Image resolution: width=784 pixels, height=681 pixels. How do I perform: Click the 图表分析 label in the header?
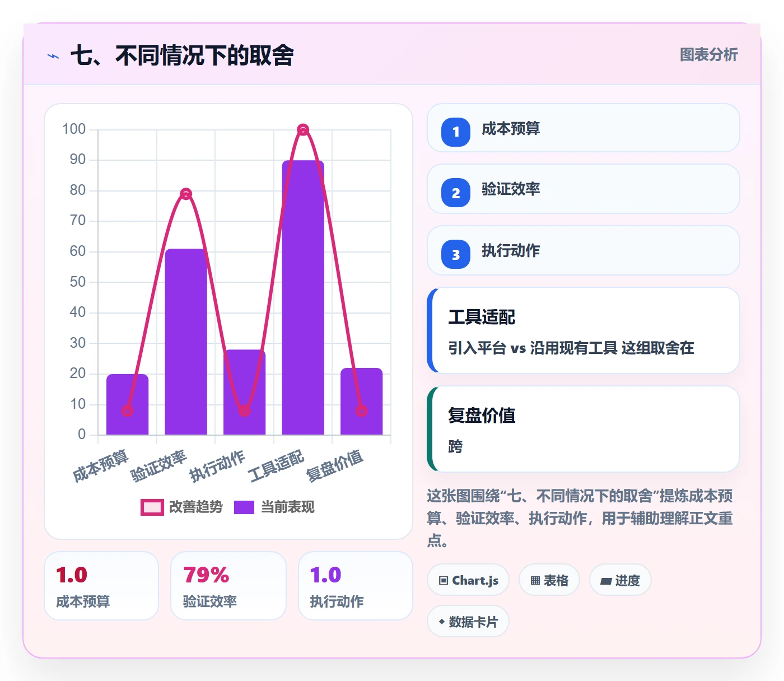point(708,54)
